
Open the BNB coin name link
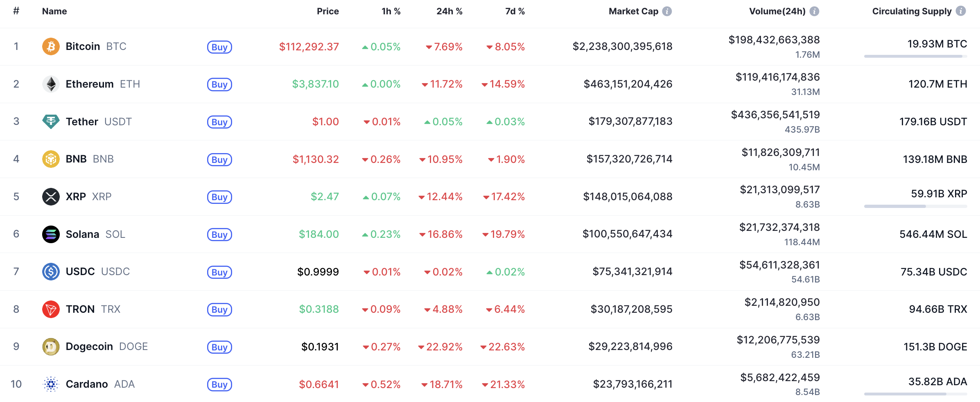coord(76,159)
